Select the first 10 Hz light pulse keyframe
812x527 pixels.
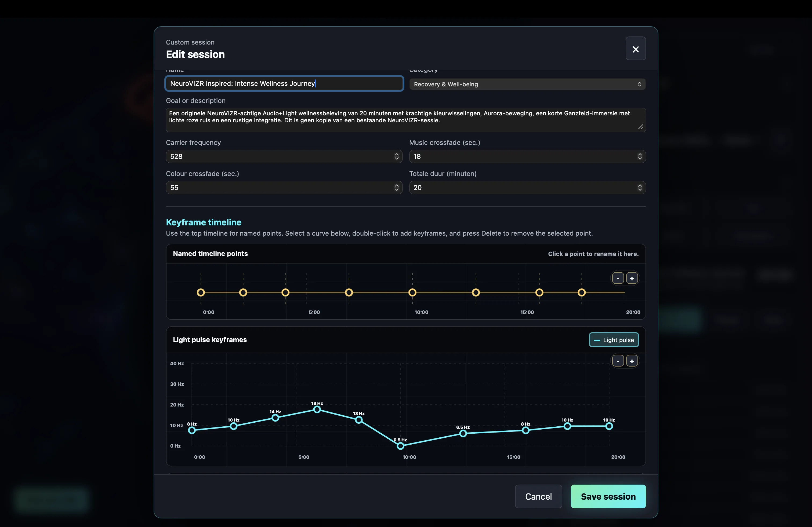(233, 426)
